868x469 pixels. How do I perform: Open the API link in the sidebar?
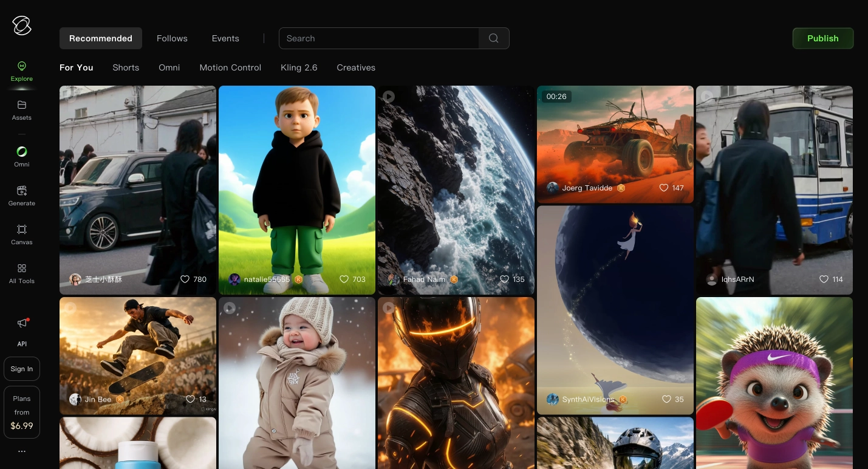click(22, 344)
